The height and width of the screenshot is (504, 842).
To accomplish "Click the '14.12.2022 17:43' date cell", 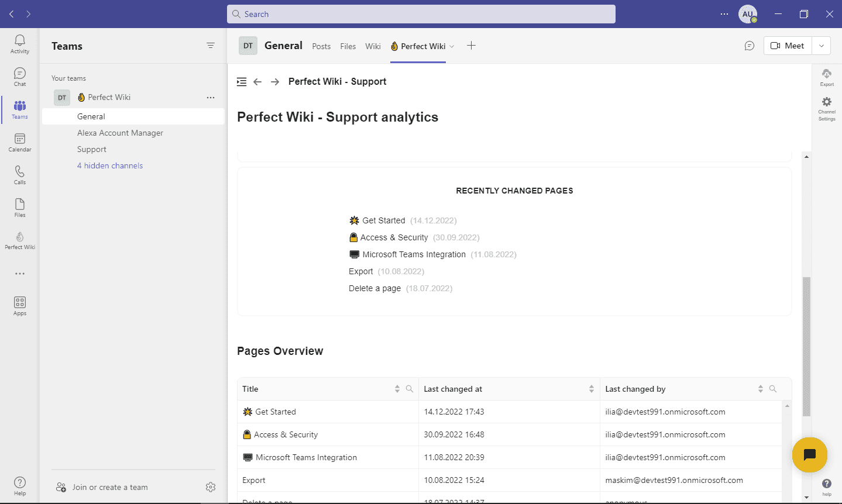I will [454, 412].
